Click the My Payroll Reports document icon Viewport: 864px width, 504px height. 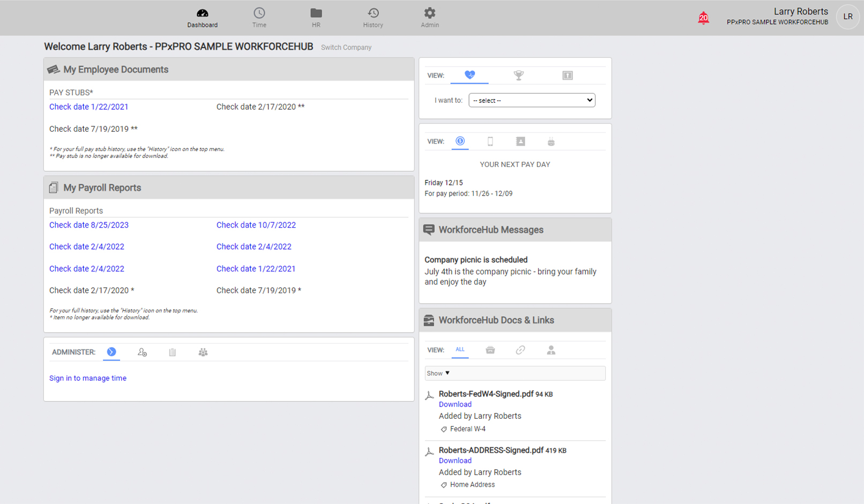click(x=53, y=188)
